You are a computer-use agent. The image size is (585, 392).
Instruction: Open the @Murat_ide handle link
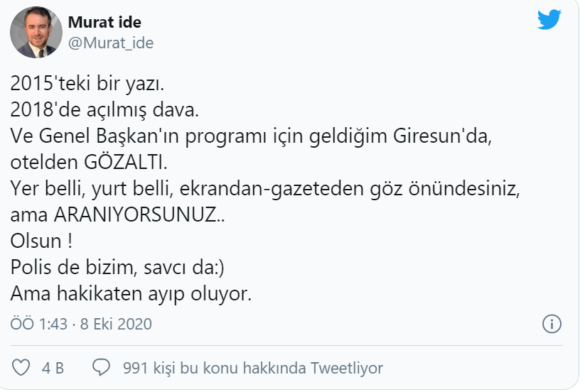click(x=111, y=43)
